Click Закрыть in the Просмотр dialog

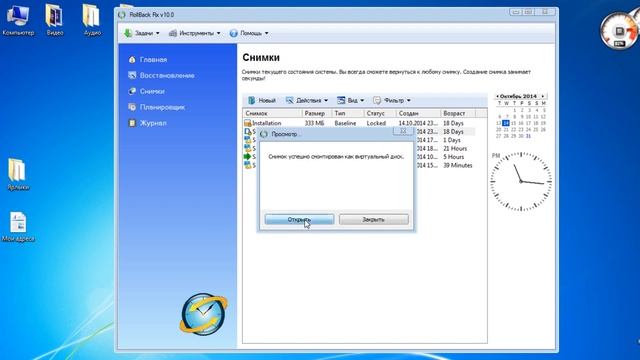pyautogui.click(x=373, y=220)
